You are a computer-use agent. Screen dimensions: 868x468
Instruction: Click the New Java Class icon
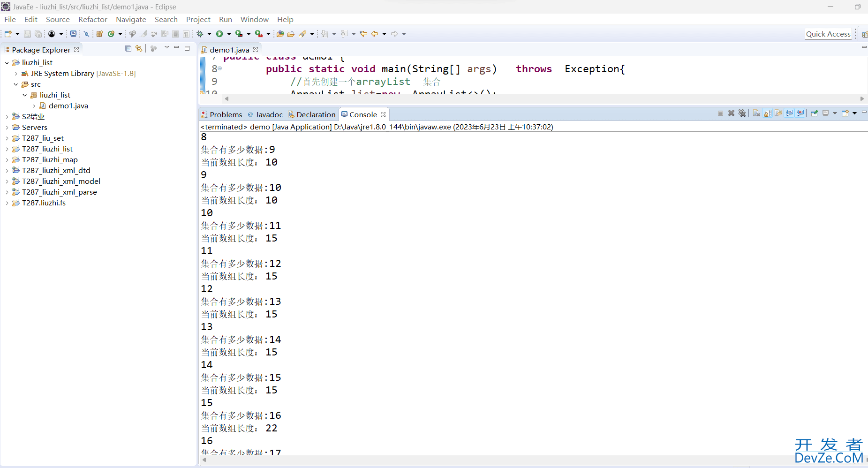pos(111,34)
